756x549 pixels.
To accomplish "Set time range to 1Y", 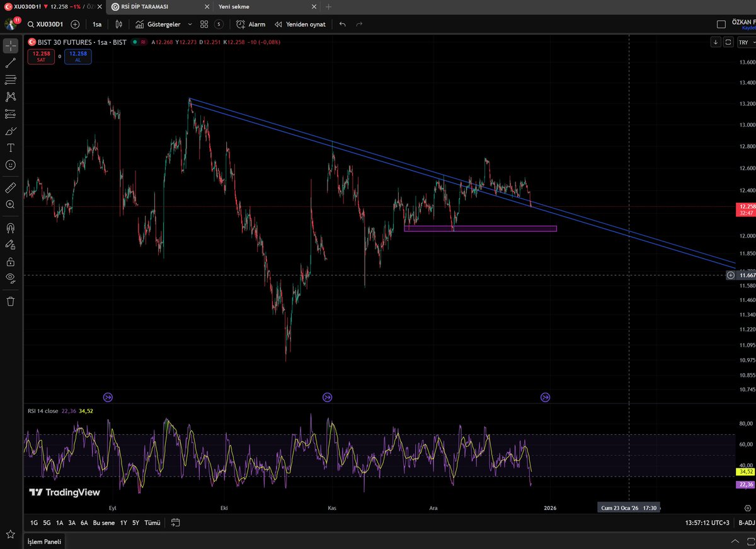I will coord(123,523).
